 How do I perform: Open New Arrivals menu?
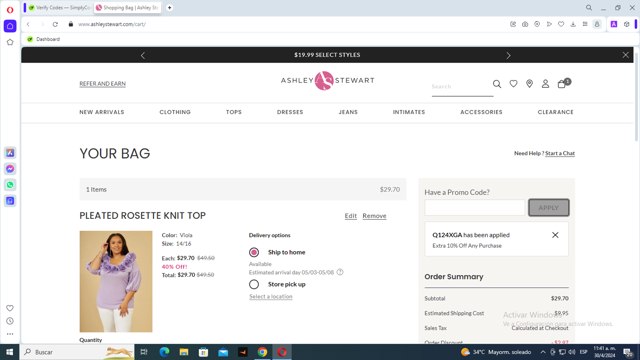click(x=102, y=112)
